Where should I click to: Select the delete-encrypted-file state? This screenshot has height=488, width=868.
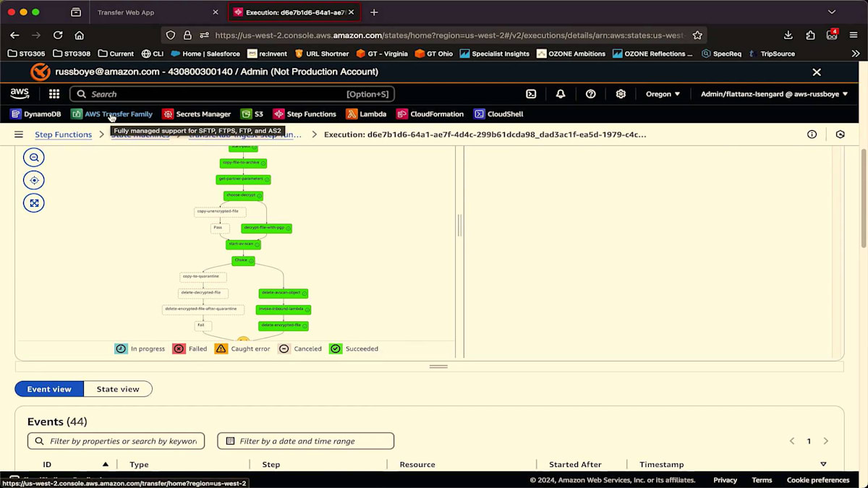coord(284,325)
